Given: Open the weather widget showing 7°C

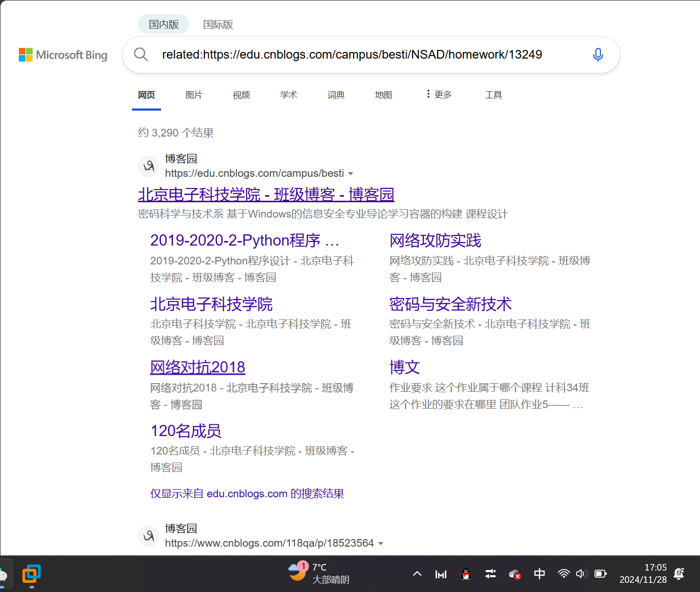Looking at the screenshot, I should (x=318, y=573).
